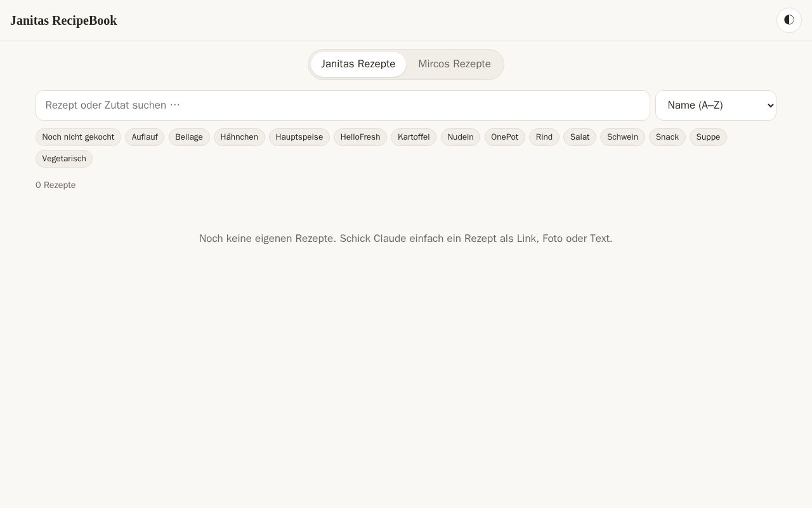Toggle the Noch nicht gekocht filter
The width and height of the screenshot is (812, 508).
coord(78,137)
